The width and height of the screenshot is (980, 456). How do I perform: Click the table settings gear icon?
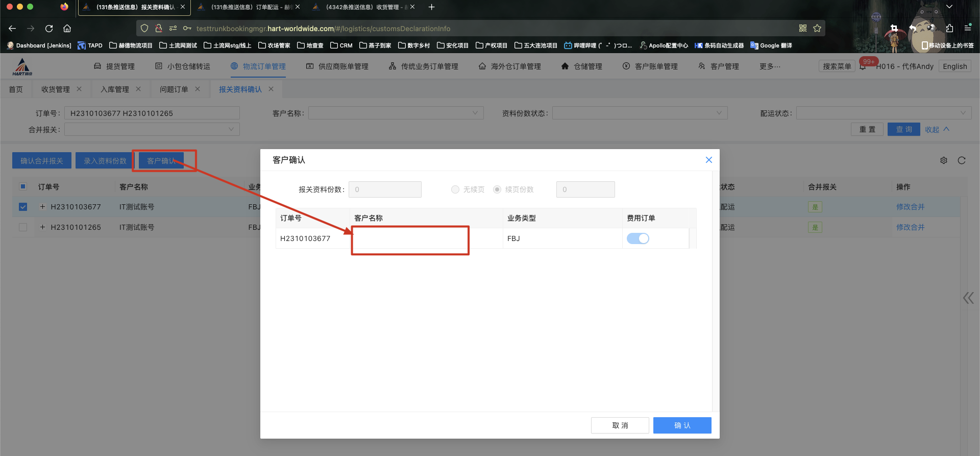coord(944,160)
